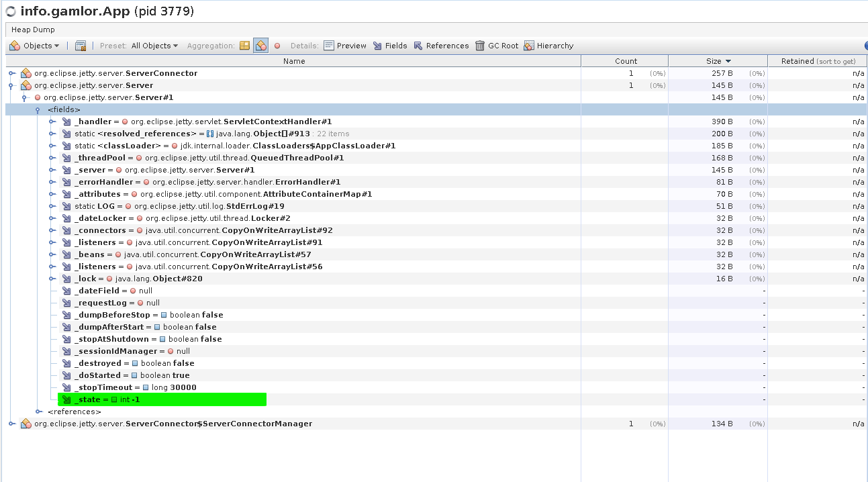This screenshot has height=482, width=868.
Task: Click the "390 B" size cell
Action: pyautogui.click(x=722, y=122)
